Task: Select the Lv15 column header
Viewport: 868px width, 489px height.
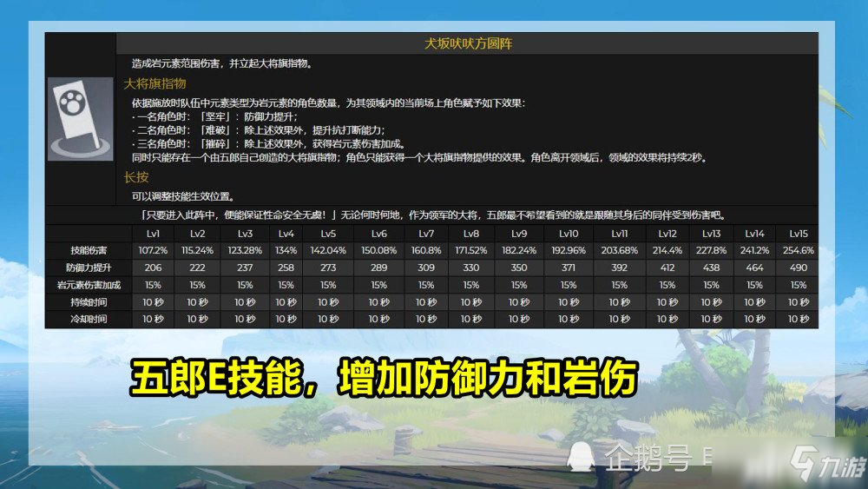Action: (799, 234)
